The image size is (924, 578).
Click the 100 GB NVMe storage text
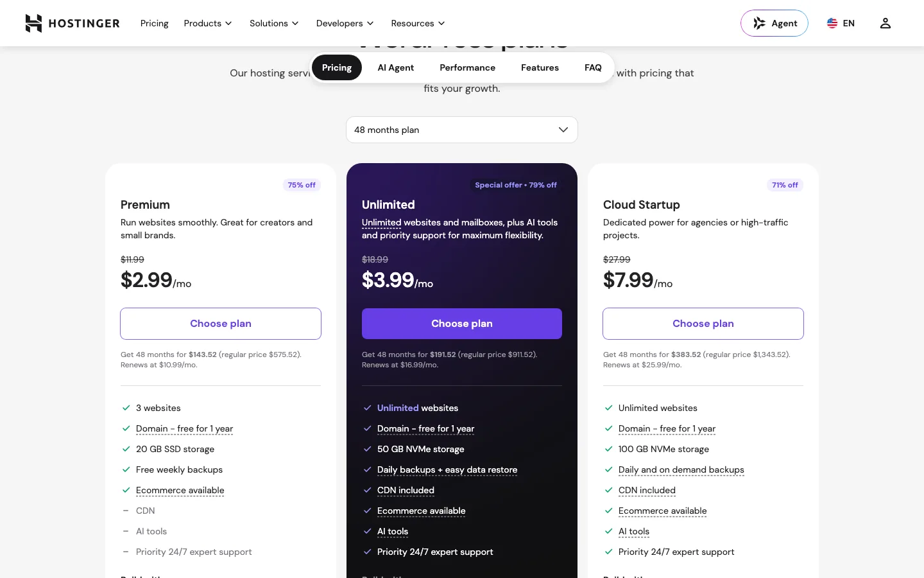(x=663, y=449)
